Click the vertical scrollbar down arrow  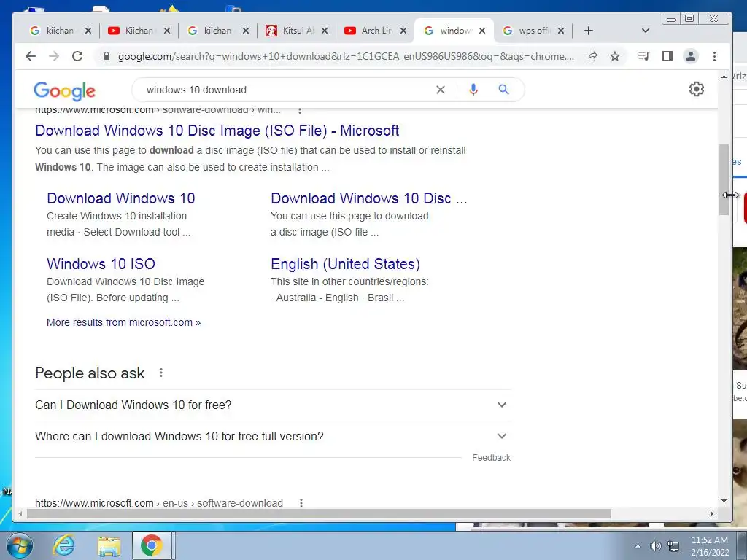click(724, 501)
